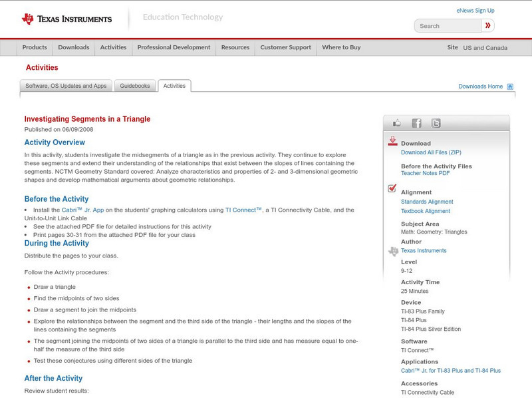Viewport: 532px width, 398px height.
Task: Click the '9-12' level value
Action: pyautogui.click(x=406, y=271)
